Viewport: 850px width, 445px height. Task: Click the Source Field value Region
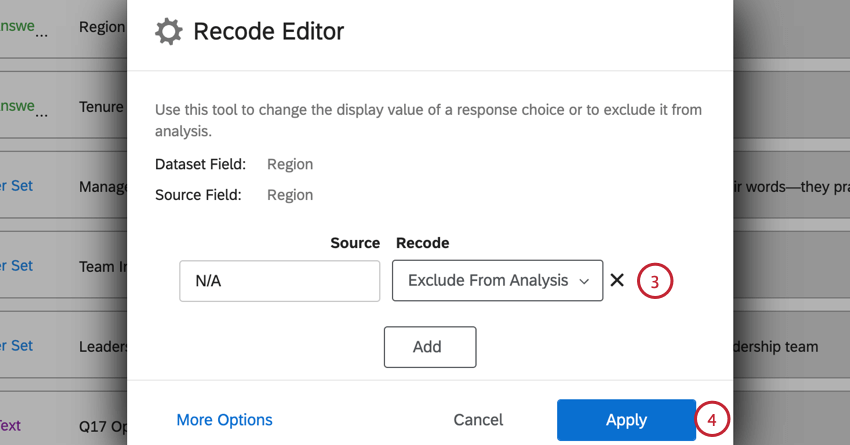tap(290, 195)
